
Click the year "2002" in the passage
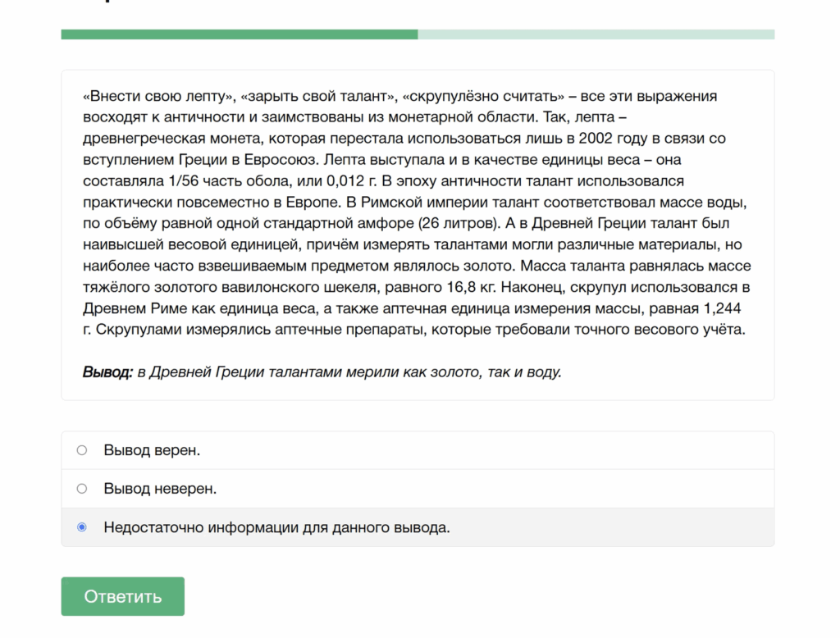(596, 139)
